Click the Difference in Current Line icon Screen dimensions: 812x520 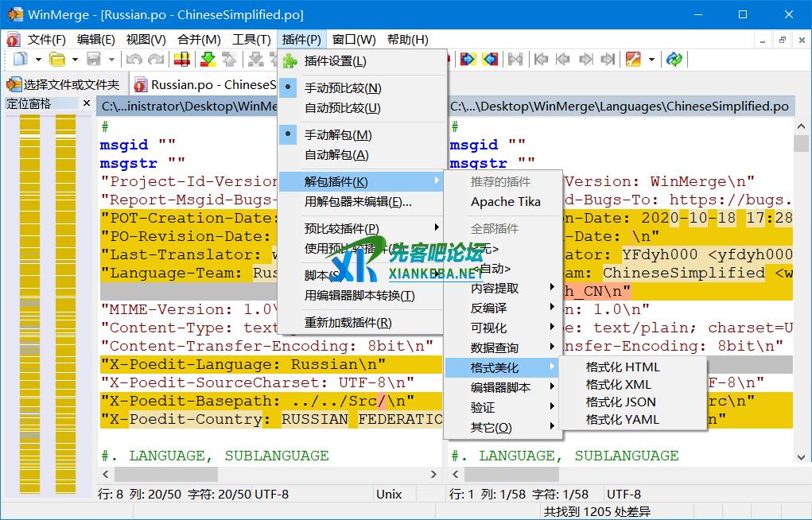click(182, 59)
